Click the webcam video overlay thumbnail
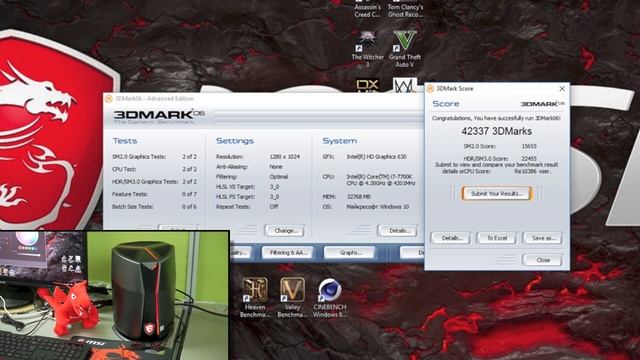 click(114, 296)
